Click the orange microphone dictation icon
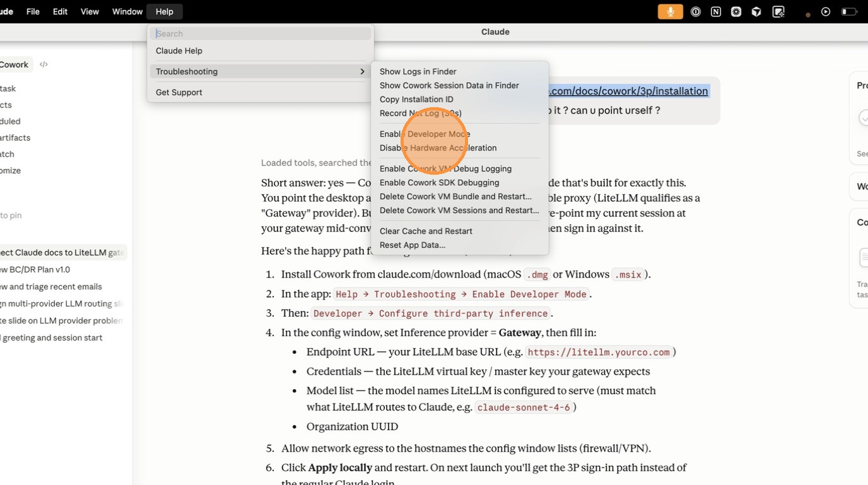The image size is (868, 485). coord(670,11)
